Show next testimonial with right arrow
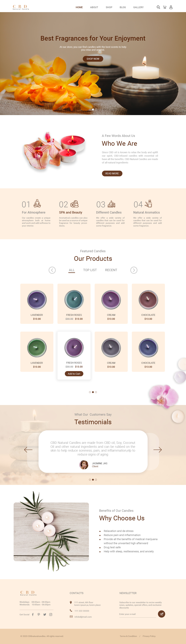The width and height of the screenshot is (186, 644). click(x=158, y=450)
